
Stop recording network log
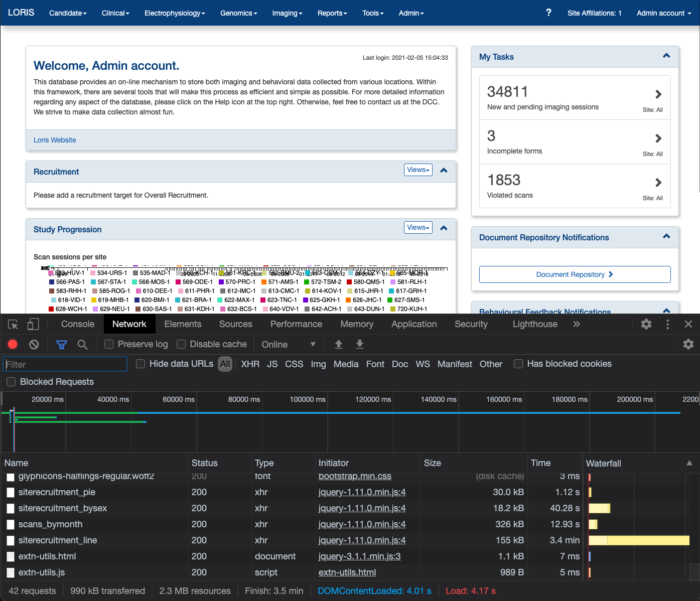tap(13, 344)
